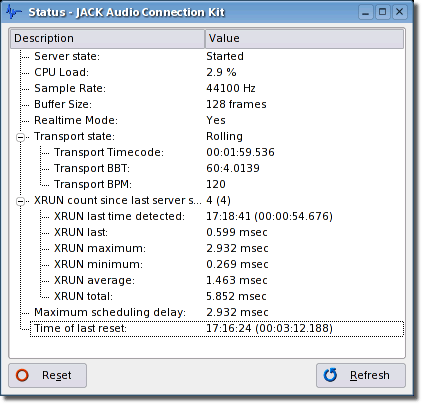The width and height of the screenshot is (422, 404).
Task: Click the 'Rolling' transport value
Action: (224, 136)
